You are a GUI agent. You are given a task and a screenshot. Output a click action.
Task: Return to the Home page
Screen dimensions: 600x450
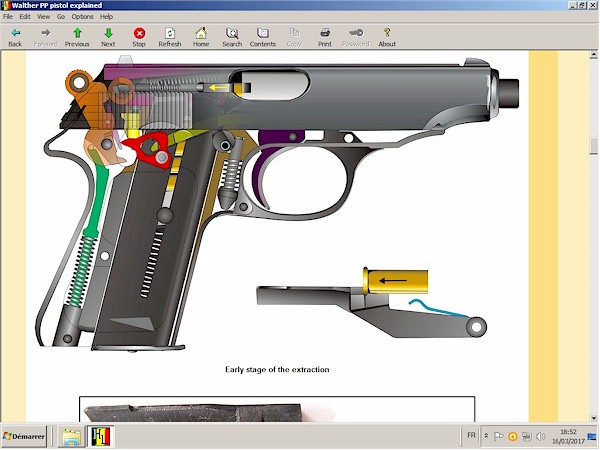[201, 37]
